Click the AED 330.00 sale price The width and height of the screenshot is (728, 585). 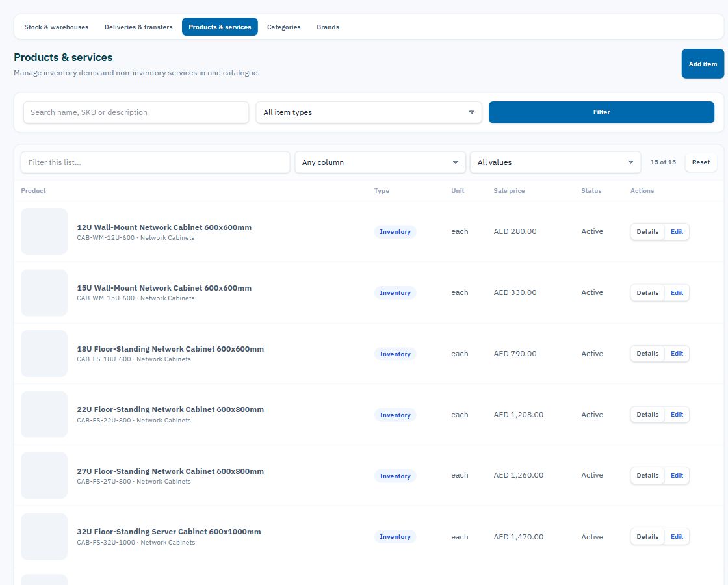[515, 292]
